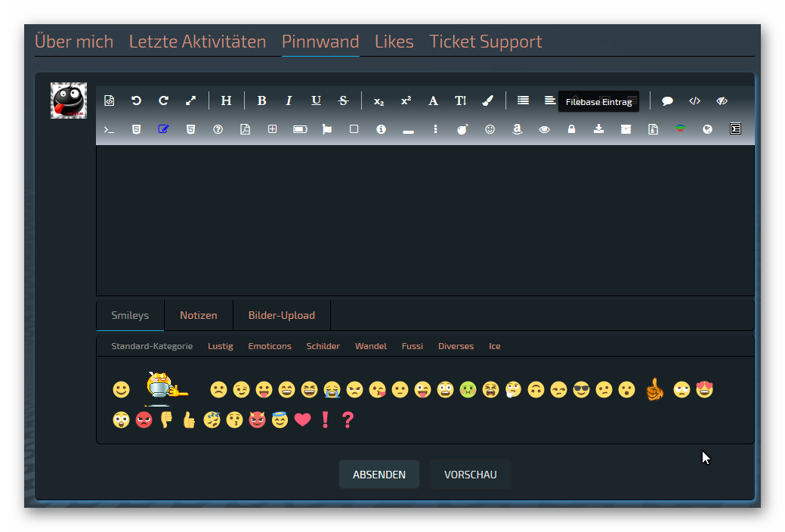This screenshot has height=532, width=785.
Task: Open the text alignment dropdown
Action: point(549,101)
